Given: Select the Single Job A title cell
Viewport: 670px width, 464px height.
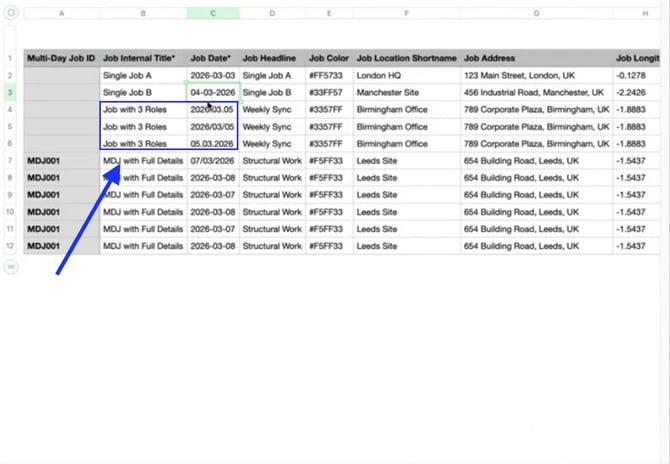Looking at the screenshot, I should point(143,75).
